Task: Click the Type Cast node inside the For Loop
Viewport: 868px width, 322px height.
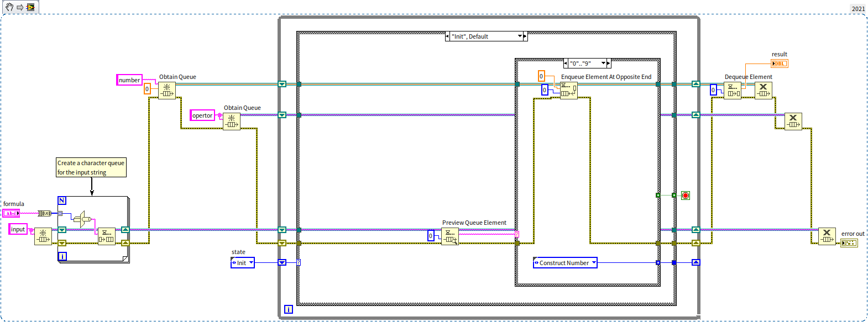Action: 82,219
